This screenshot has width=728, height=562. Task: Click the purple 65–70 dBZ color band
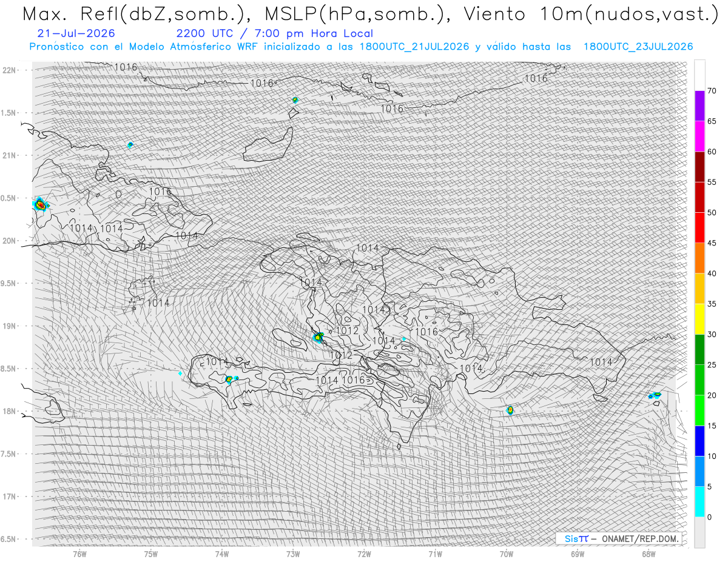(699, 106)
